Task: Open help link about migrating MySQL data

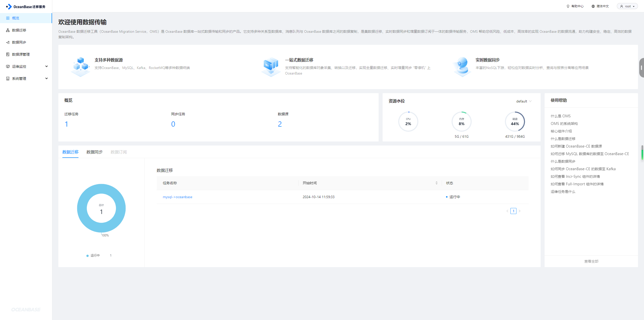Action: [590, 154]
